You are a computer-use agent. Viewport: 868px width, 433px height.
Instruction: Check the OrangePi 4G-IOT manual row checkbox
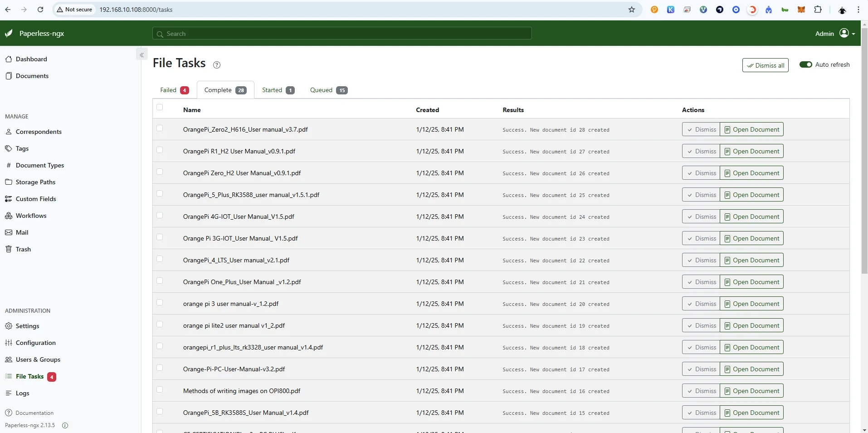(x=160, y=215)
